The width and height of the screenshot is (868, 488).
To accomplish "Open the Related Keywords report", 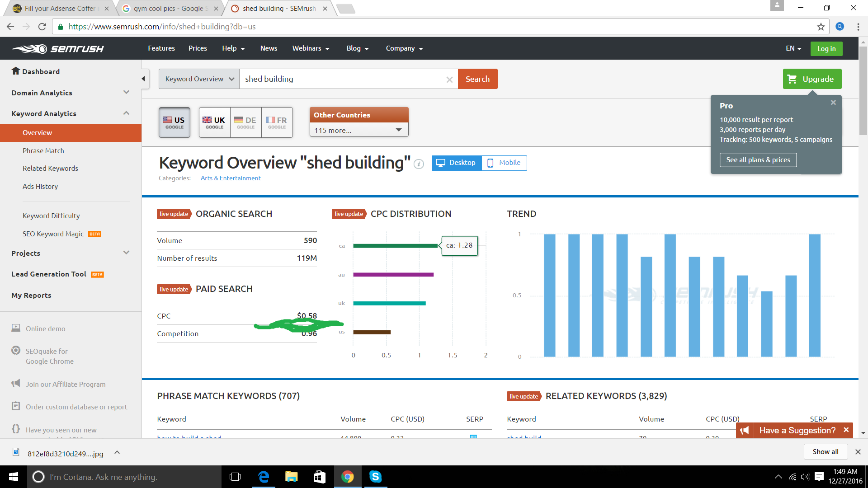I will (x=50, y=168).
